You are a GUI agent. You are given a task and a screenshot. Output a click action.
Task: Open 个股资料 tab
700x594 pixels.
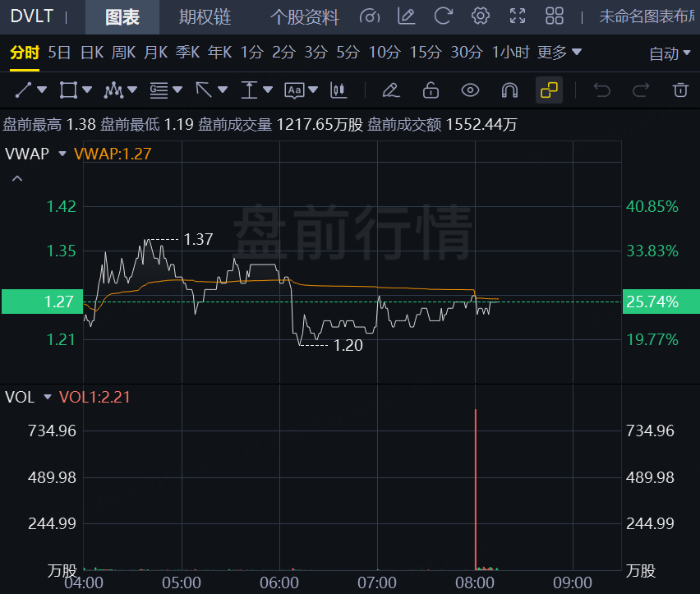(305, 17)
